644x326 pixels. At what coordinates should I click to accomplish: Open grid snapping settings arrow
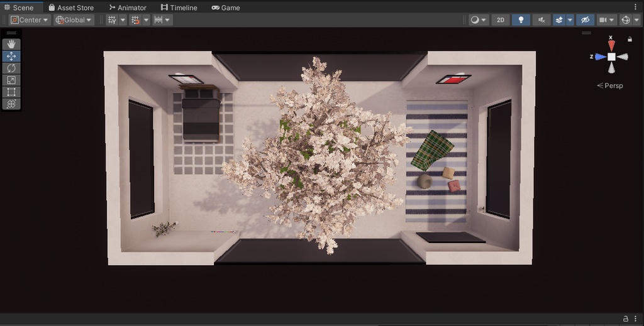(x=146, y=19)
